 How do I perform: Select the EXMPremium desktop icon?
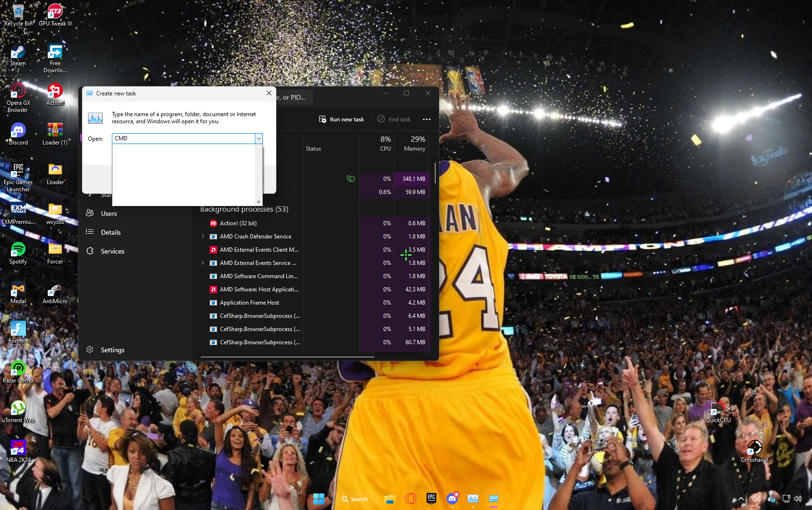[18, 213]
